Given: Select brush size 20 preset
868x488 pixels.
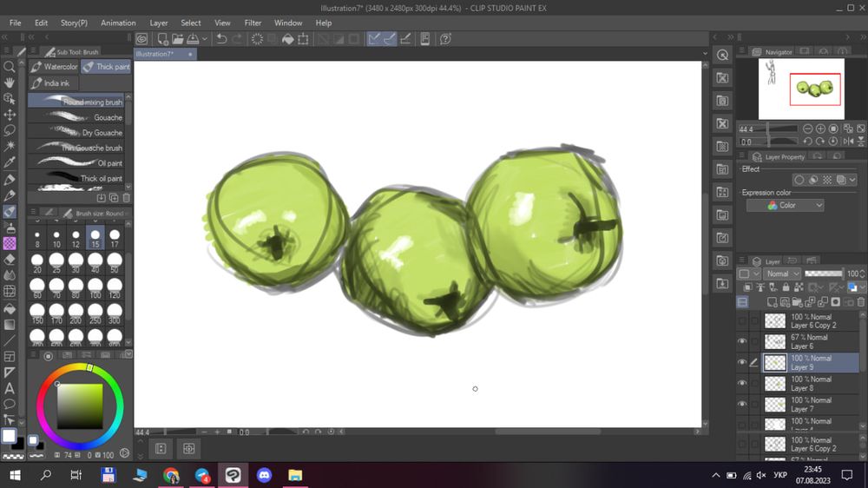Looking at the screenshot, I should (37, 262).
